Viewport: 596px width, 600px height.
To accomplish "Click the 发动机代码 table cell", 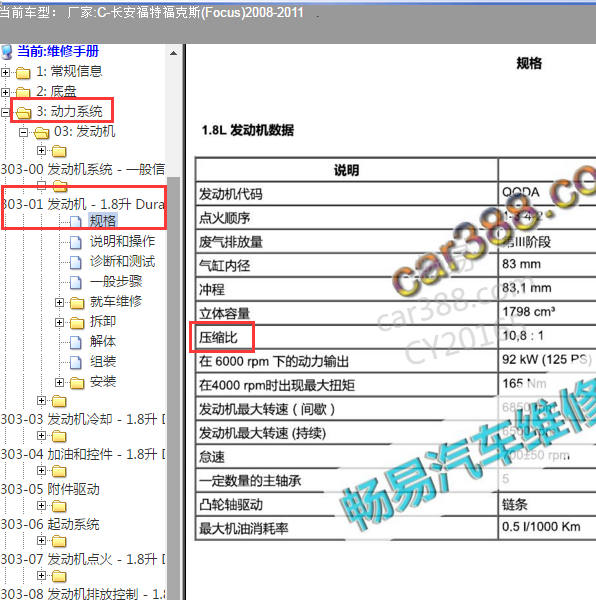I will 347,194.
